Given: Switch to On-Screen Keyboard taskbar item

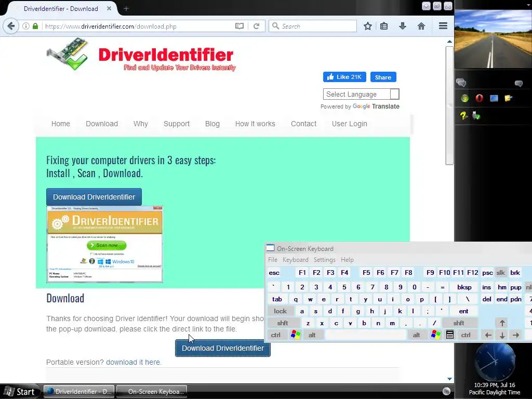Looking at the screenshot, I should click(x=152, y=392).
